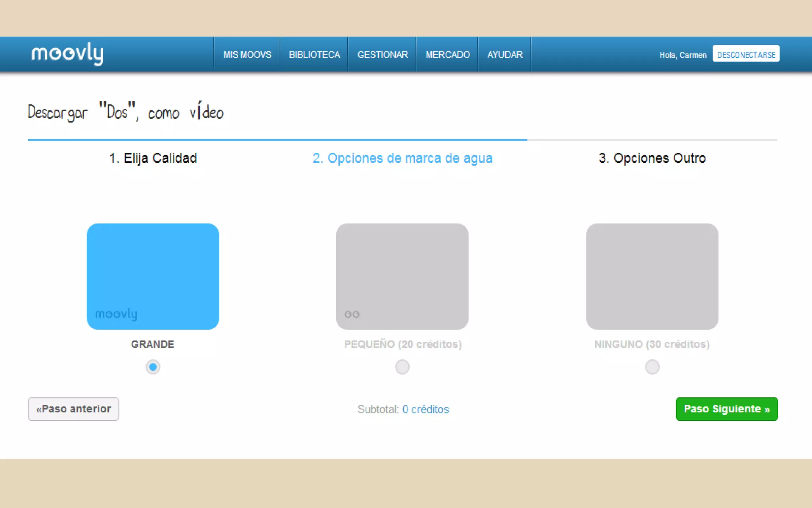Click the Moovly logo
Image resolution: width=812 pixels, height=508 pixels.
[67, 54]
